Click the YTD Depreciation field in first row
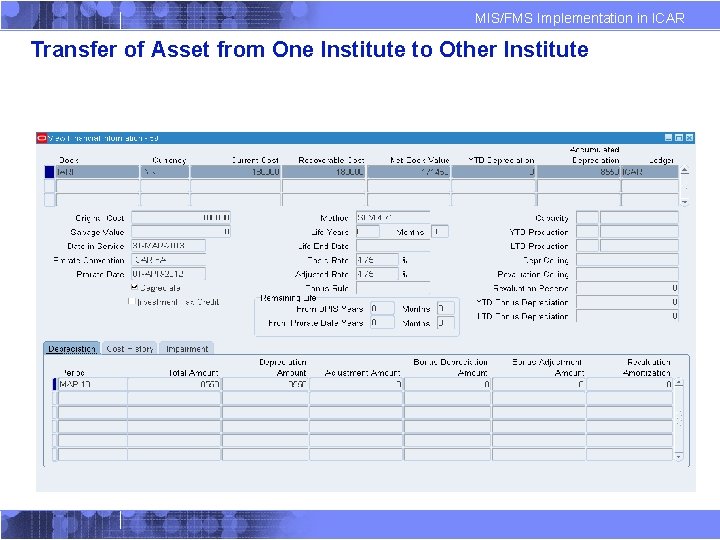The image size is (720, 540). pos(494,172)
